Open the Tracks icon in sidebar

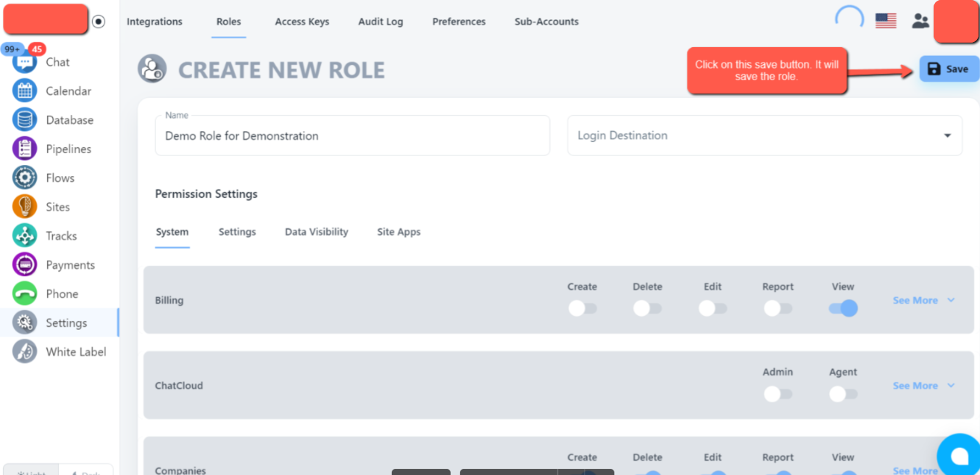pyautogui.click(x=25, y=236)
